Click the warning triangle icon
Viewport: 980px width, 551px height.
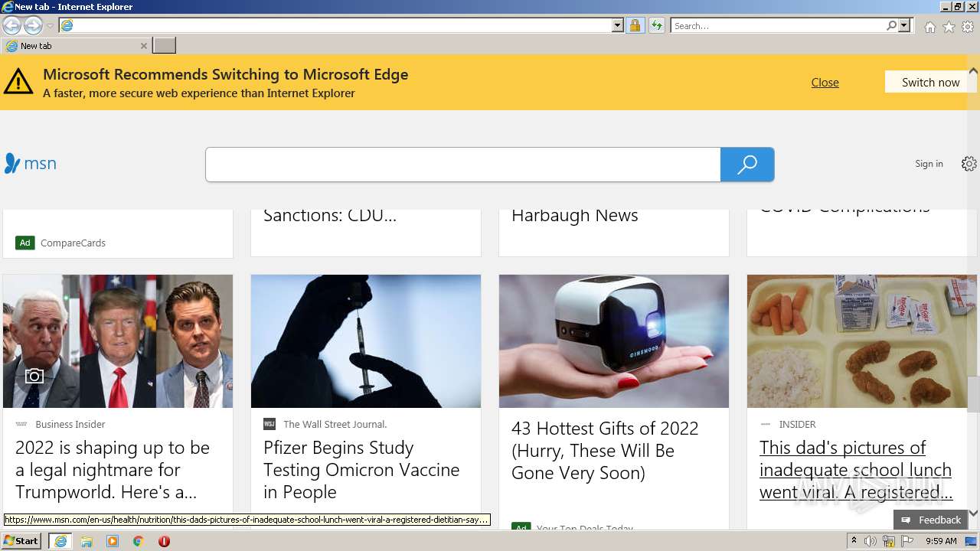(18, 81)
